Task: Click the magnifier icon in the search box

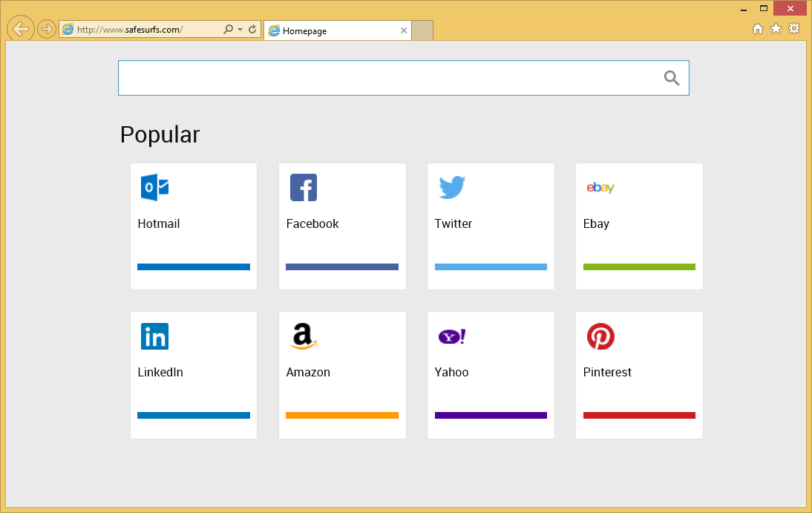Action: coord(672,78)
